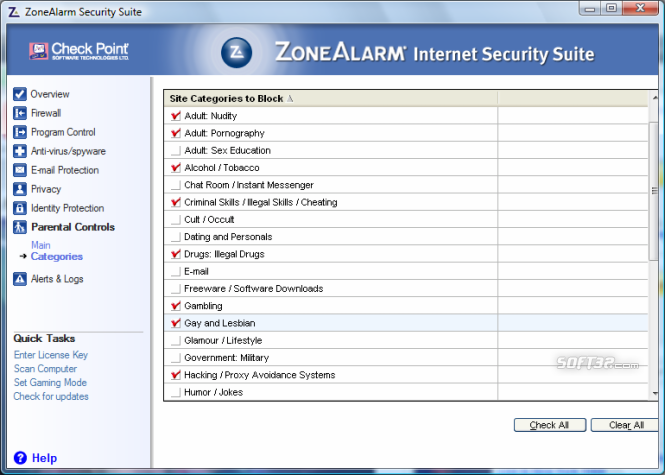
Task: Uncheck the Gambling category
Action: click(x=175, y=306)
